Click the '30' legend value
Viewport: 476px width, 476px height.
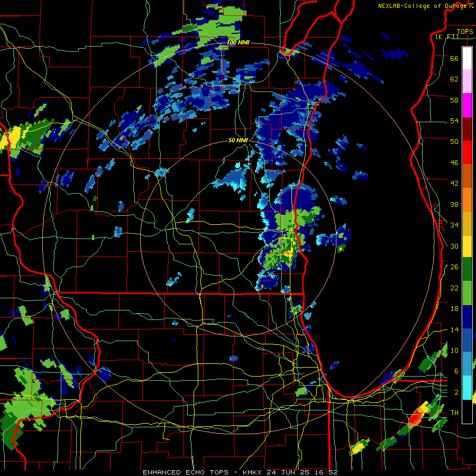click(454, 246)
